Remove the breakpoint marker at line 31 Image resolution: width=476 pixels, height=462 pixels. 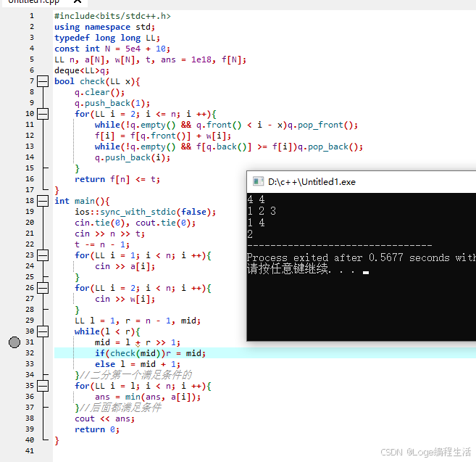point(14,342)
